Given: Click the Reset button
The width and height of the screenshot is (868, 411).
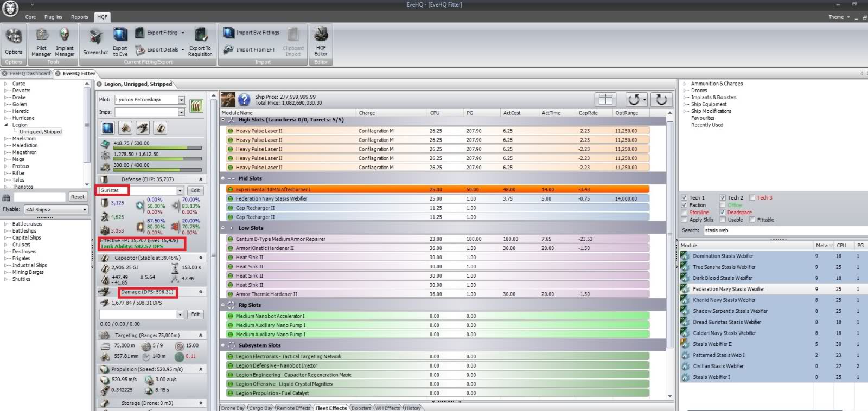Looking at the screenshot, I should click(x=78, y=197).
